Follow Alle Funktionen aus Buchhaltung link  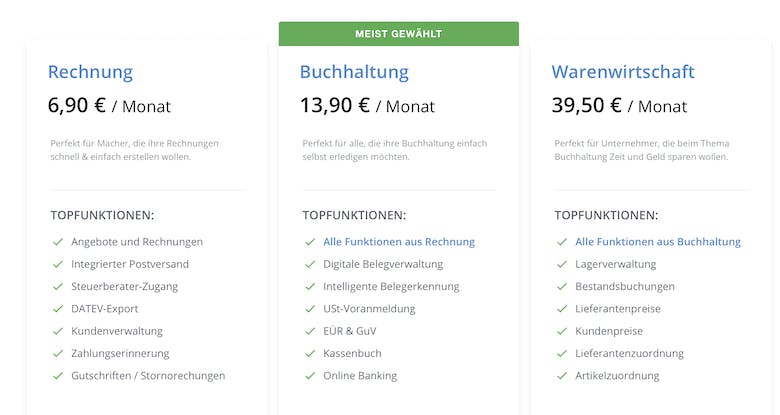[658, 242]
